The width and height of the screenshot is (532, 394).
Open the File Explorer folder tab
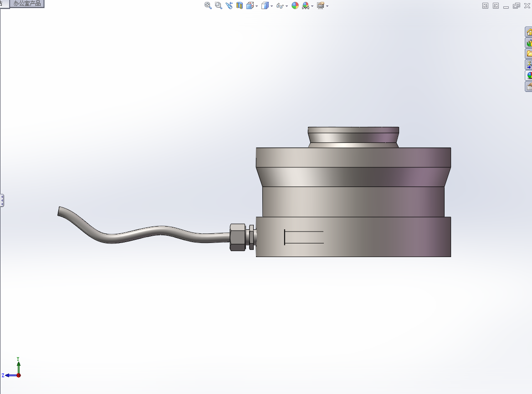point(529,54)
